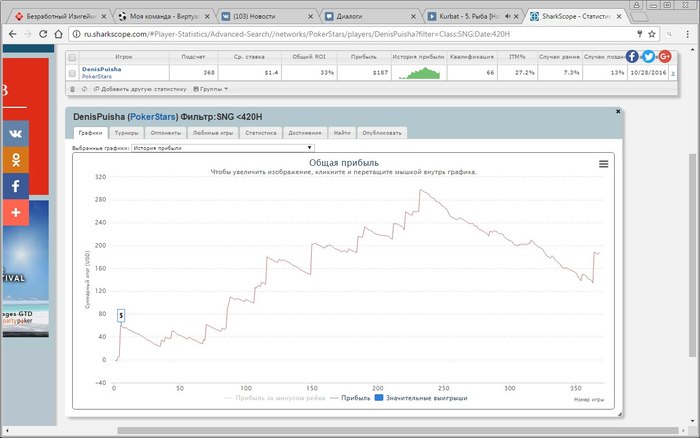
Task: Close the Диалоги tab
Action: (x=413, y=16)
